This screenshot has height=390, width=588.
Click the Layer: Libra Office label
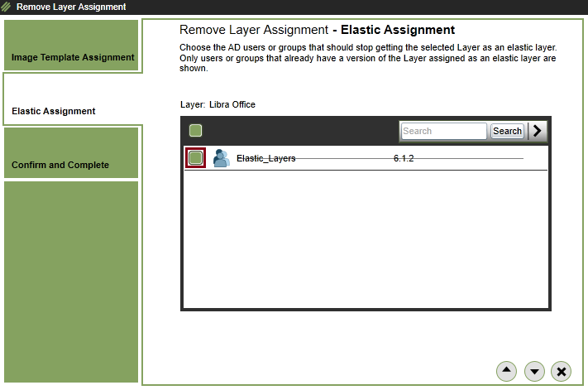(x=218, y=105)
